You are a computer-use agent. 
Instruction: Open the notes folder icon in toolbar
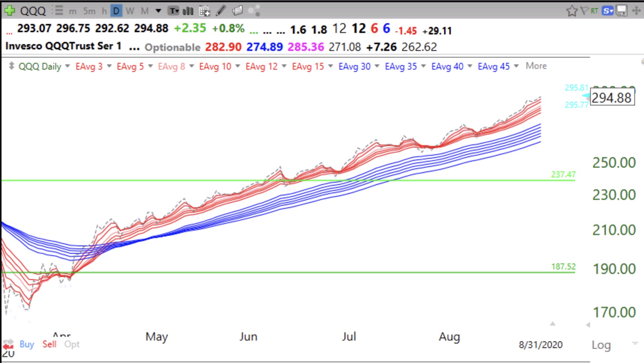237,11
